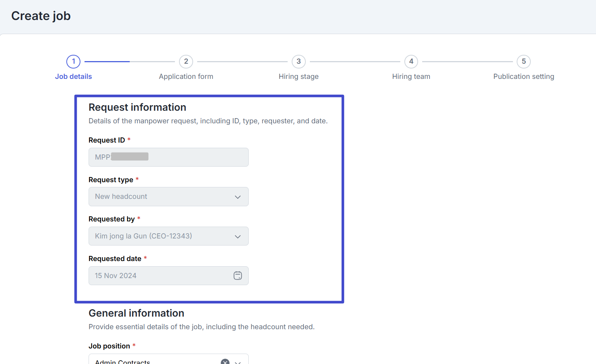This screenshot has width=596, height=364.
Task: Go to the Application form step label
Action: tap(186, 77)
